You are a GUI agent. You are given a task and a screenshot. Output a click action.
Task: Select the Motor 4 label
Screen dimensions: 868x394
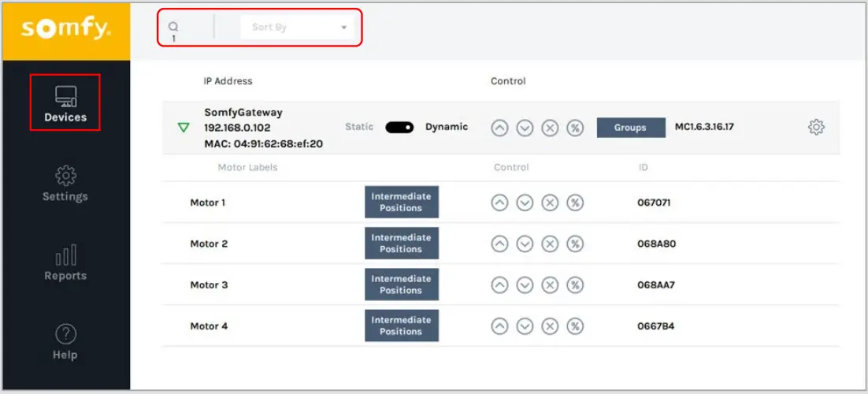pos(209,326)
